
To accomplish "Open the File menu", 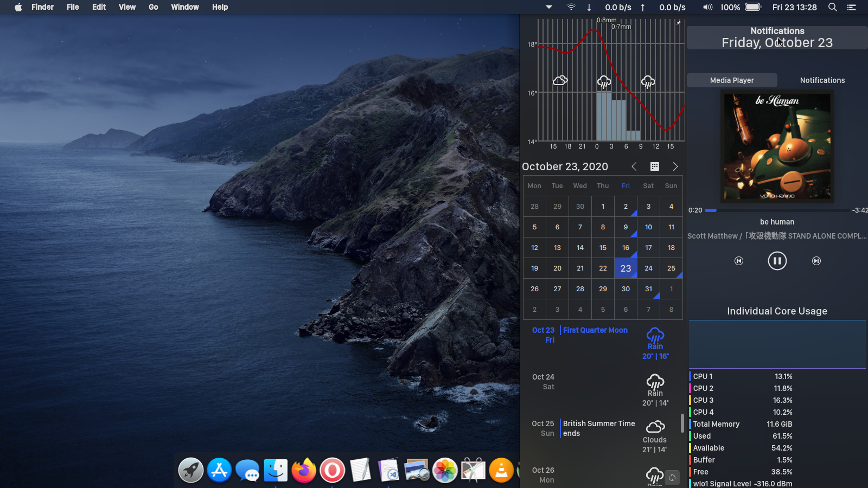I will click(73, 7).
